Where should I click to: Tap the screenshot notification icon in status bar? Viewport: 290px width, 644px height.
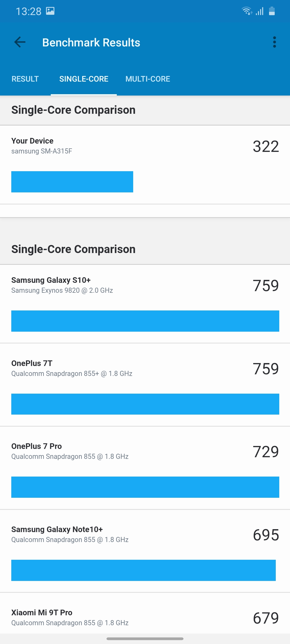(50, 11)
